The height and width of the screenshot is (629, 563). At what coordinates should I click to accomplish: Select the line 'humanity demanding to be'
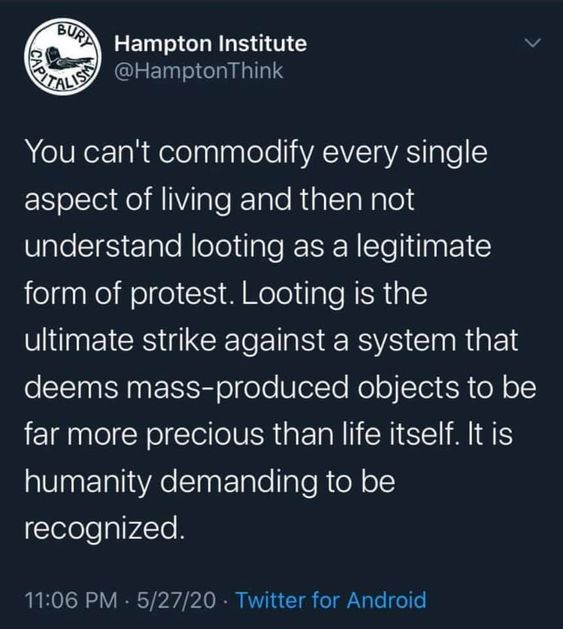[210, 481]
